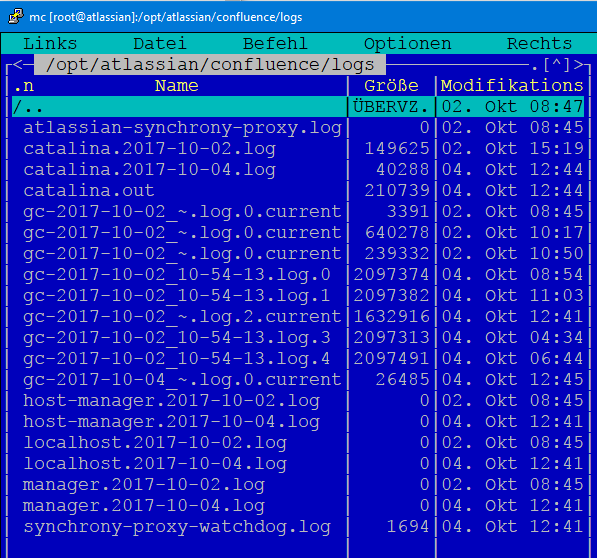This screenshot has height=558, width=597.
Task: Click the date '04. Okt 08:54'
Action: coord(512,274)
